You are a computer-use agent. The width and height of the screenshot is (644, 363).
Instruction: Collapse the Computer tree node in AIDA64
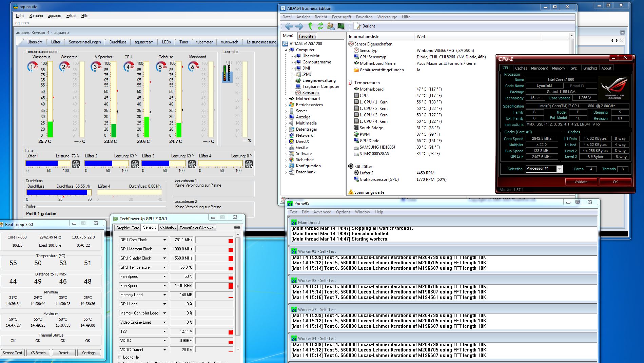point(286,50)
